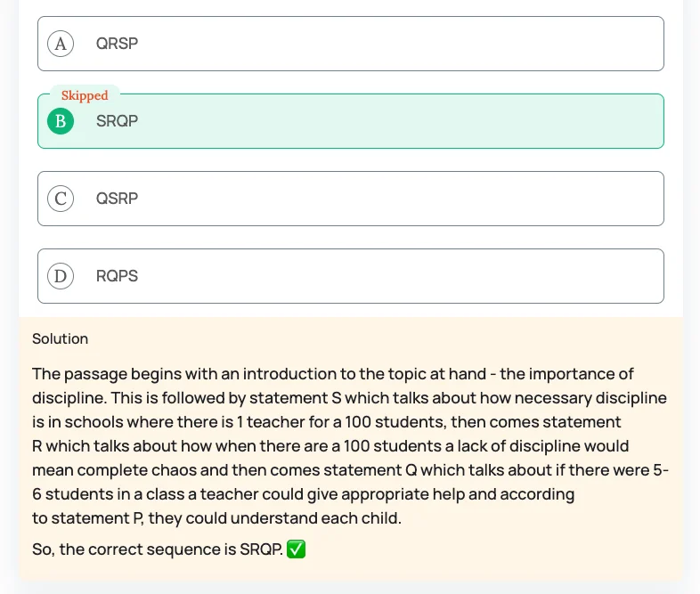This screenshot has height=594, width=700.
Task: Choose the circled letter D radio button
Action: click(x=61, y=276)
